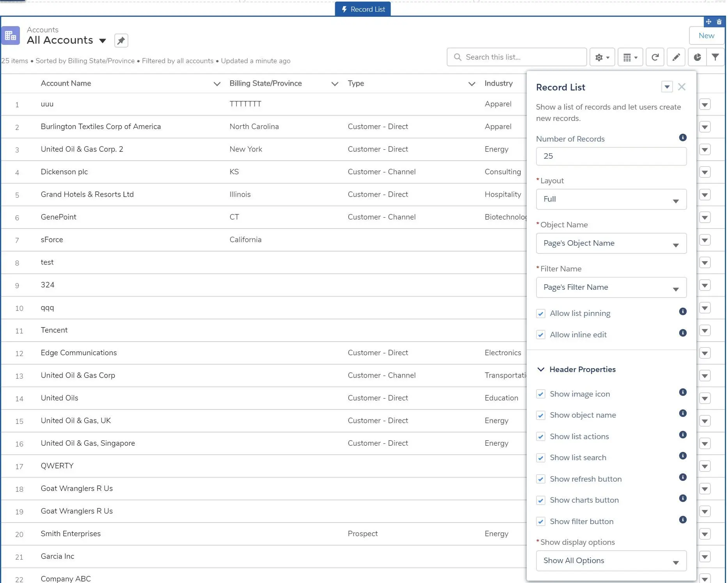Refresh the accounts list
This screenshot has width=728, height=583.
(655, 57)
